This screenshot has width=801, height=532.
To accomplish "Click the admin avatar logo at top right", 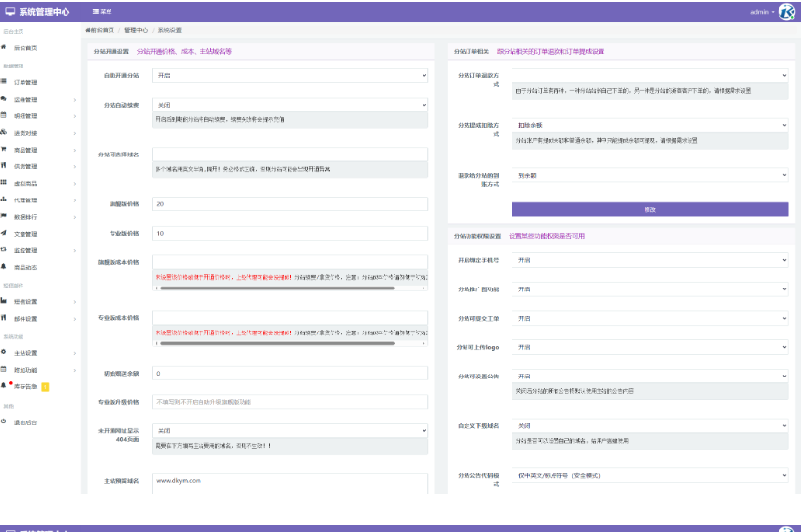I will [786, 11].
